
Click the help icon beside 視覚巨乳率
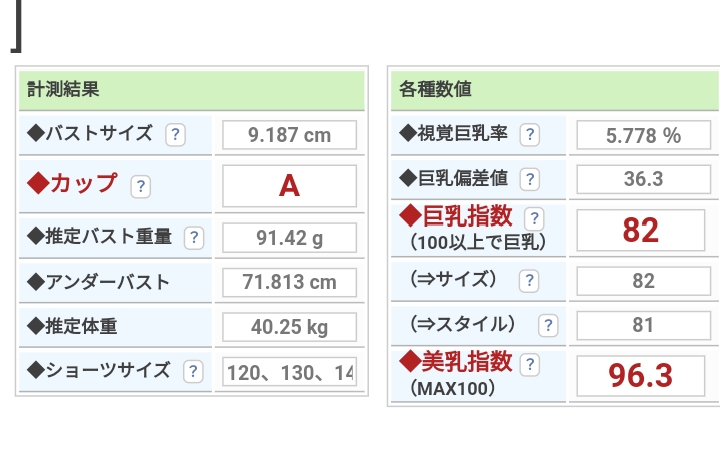pyautogui.click(x=530, y=134)
